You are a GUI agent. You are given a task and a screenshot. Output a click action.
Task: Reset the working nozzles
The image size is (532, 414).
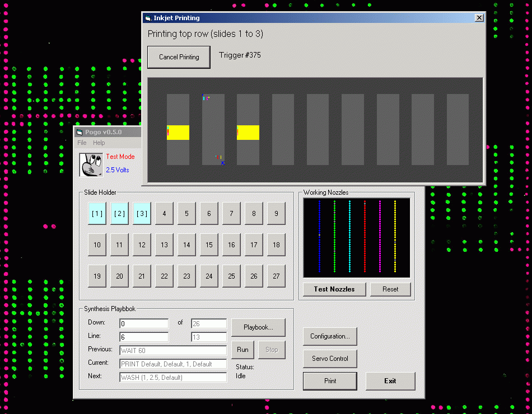[x=390, y=289]
